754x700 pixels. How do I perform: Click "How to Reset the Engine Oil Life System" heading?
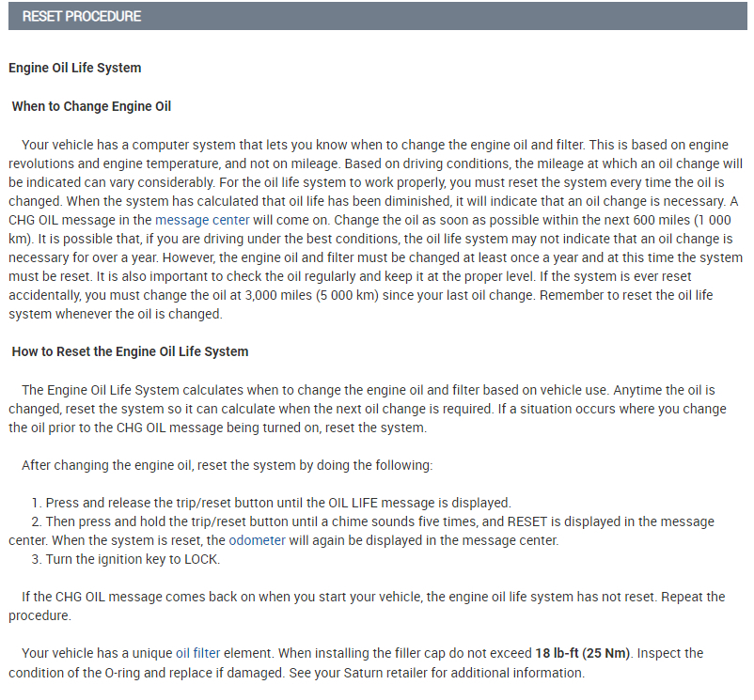pyautogui.click(x=130, y=351)
